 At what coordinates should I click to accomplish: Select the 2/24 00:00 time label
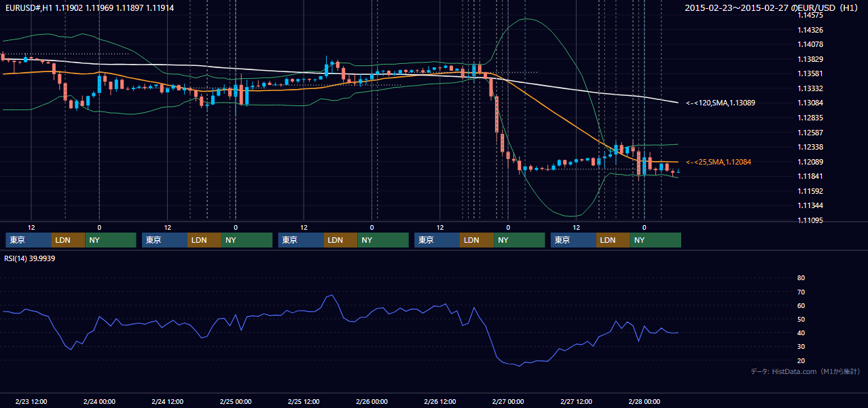pyautogui.click(x=99, y=401)
